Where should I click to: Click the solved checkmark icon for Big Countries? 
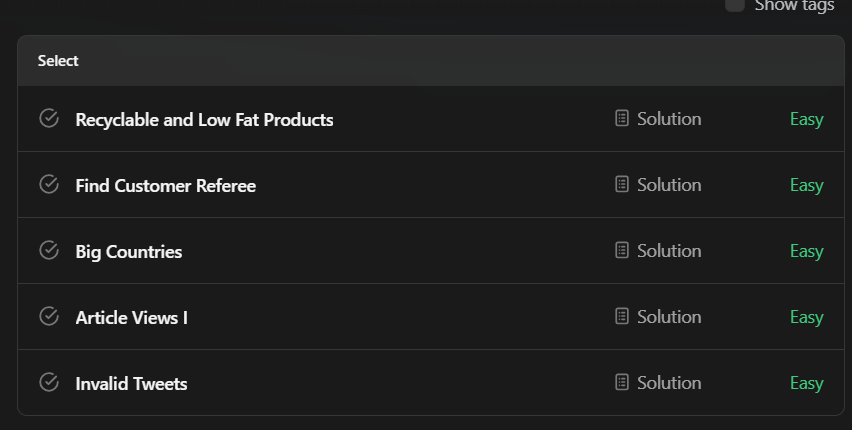pos(49,250)
